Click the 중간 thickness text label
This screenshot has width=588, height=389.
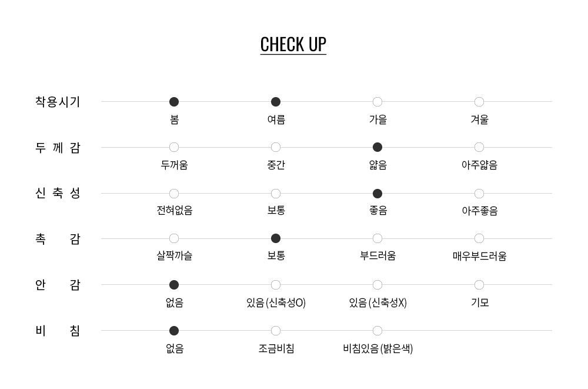click(x=276, y=165)
